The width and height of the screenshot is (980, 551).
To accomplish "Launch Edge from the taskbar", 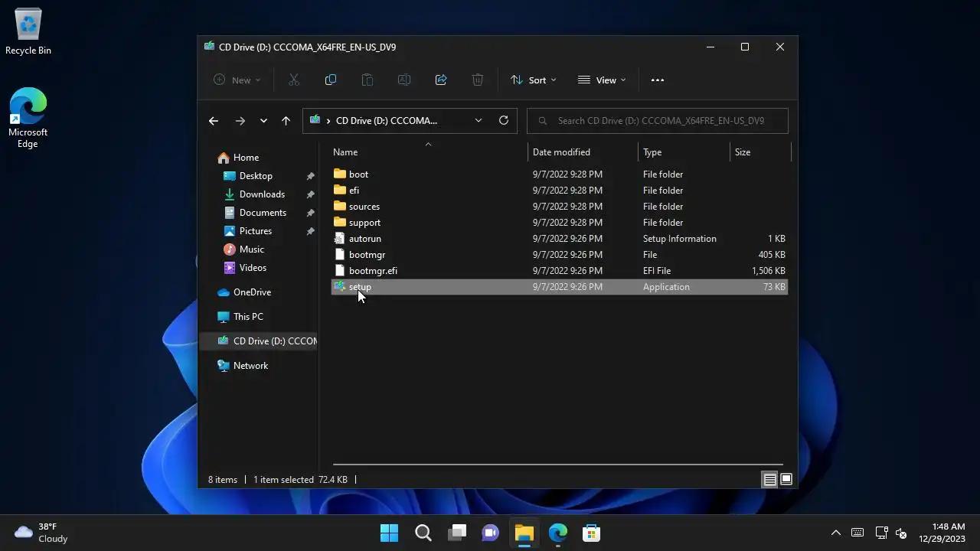I will point(558,533).
